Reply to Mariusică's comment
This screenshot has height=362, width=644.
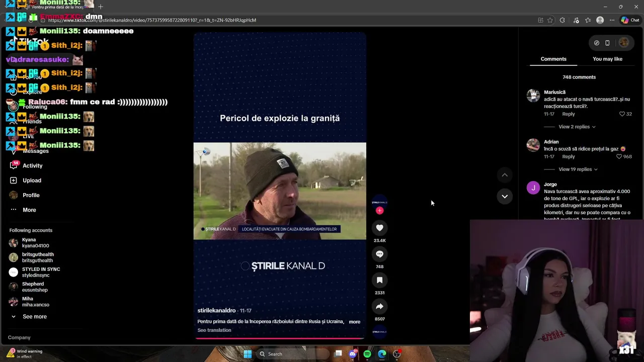[x=568, y=114]
